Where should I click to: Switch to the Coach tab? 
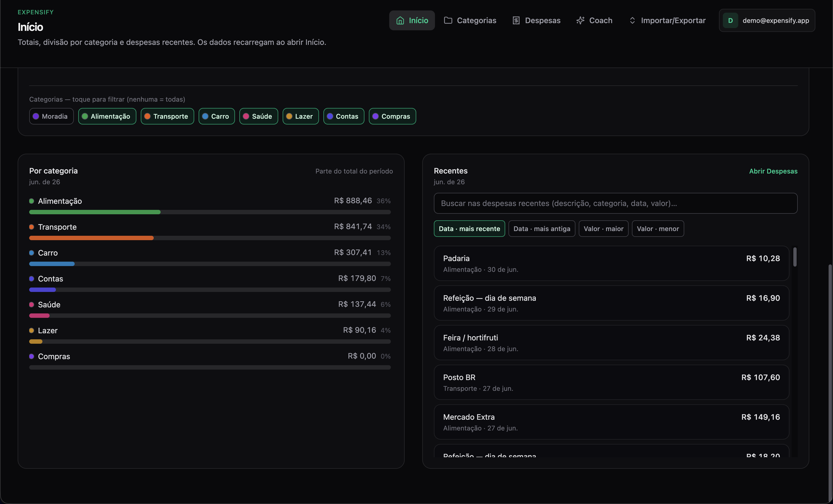pyautogui.click(x=594, y=20)
